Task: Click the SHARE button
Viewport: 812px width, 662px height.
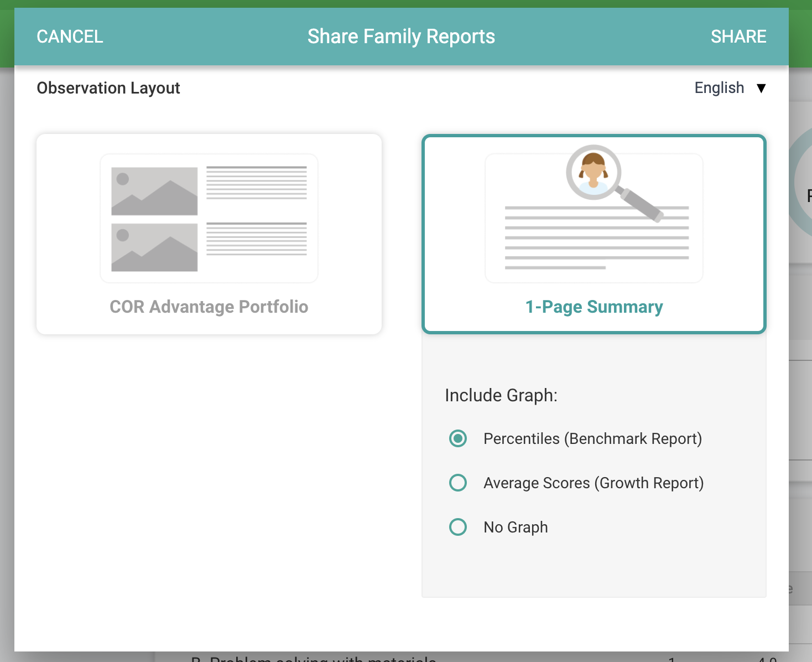Action: click(738, 37)
